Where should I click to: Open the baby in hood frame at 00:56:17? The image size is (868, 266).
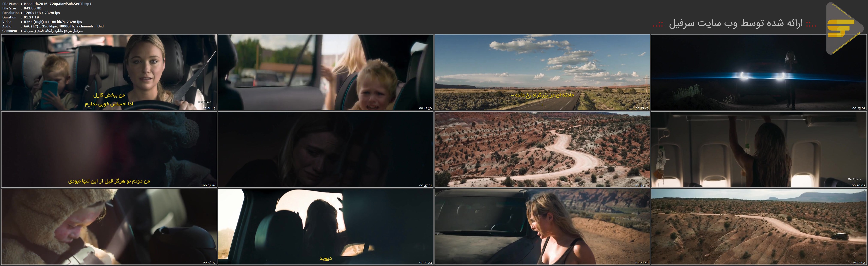tap(109, 227)
